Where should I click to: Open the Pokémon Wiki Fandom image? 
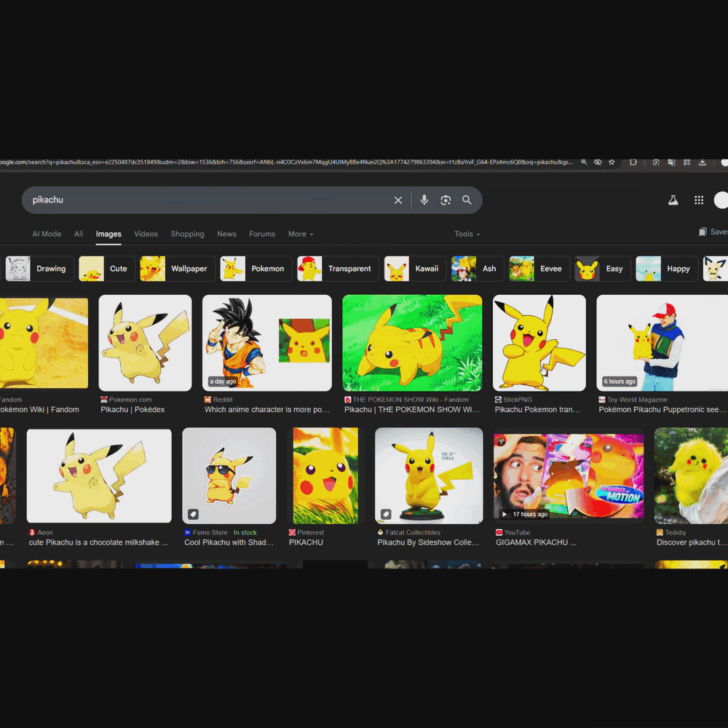tap(44, 343)
